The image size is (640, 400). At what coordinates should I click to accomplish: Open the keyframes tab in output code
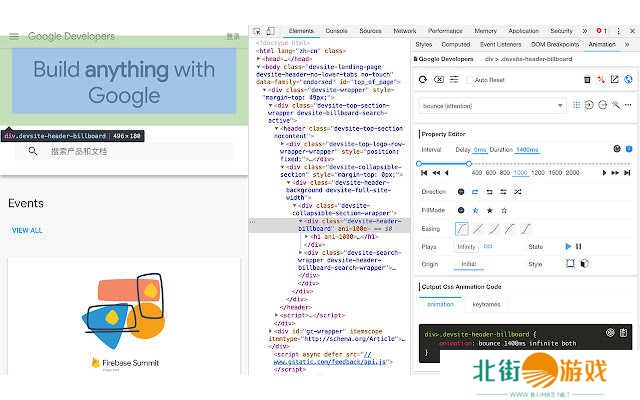[486, 304]
